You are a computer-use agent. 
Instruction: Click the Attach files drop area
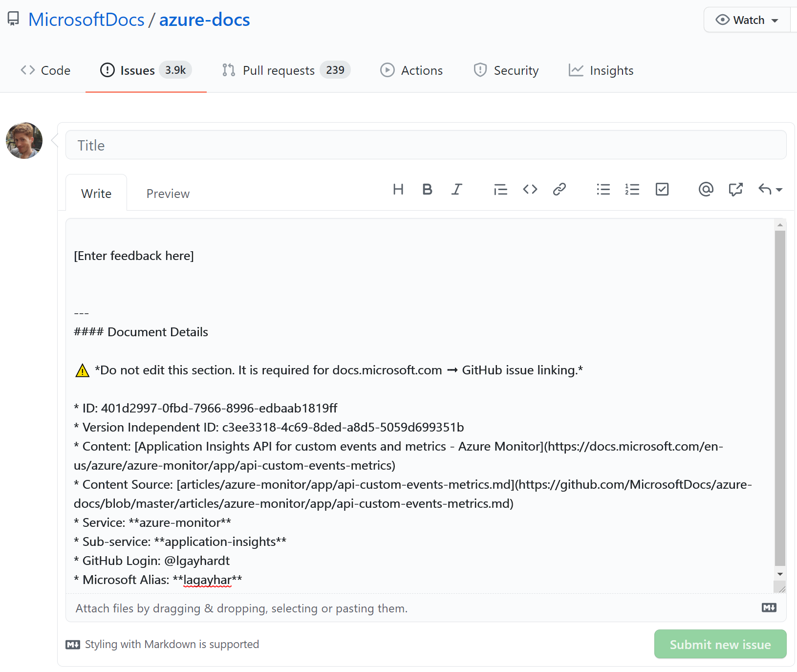426,608
